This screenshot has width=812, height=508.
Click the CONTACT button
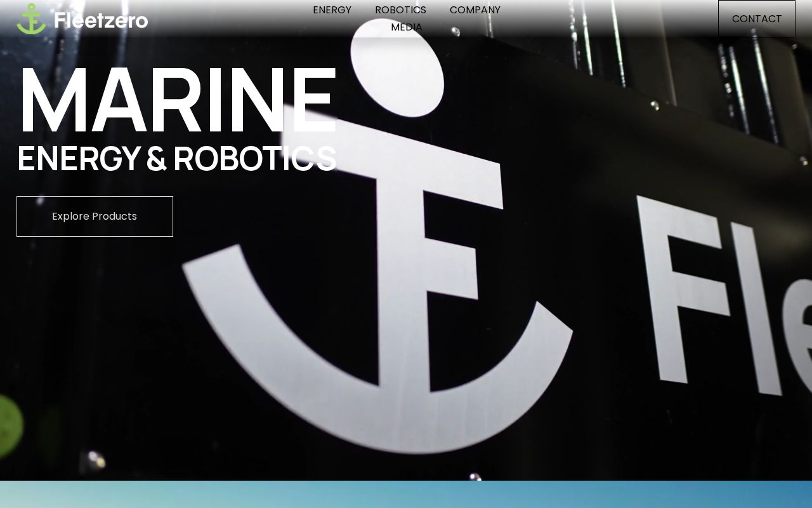click(757, 18)
